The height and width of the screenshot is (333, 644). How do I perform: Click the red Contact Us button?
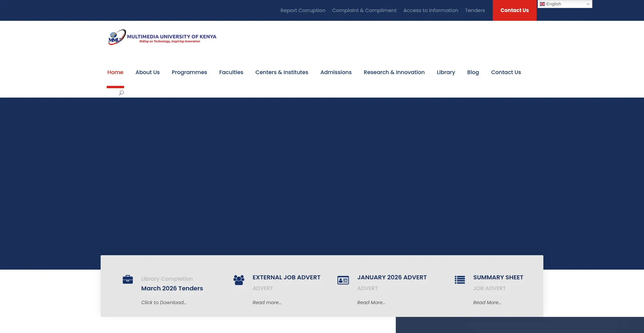tap(515, 10)
